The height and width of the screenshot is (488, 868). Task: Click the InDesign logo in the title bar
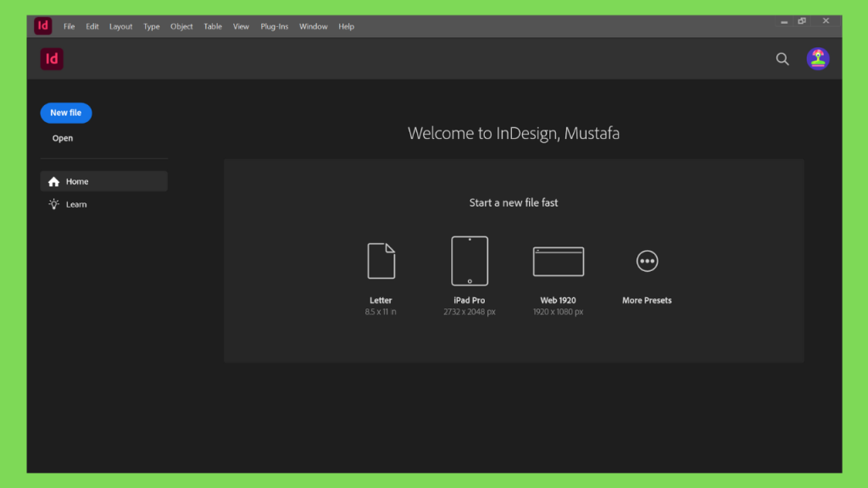point(42,26)
